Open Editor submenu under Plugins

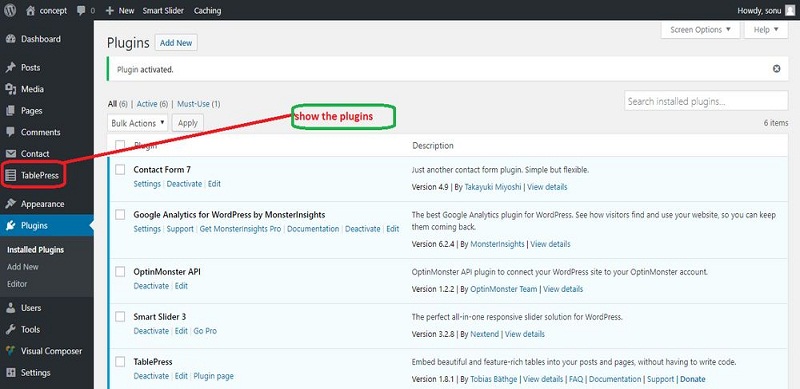[x=17, y=284]
